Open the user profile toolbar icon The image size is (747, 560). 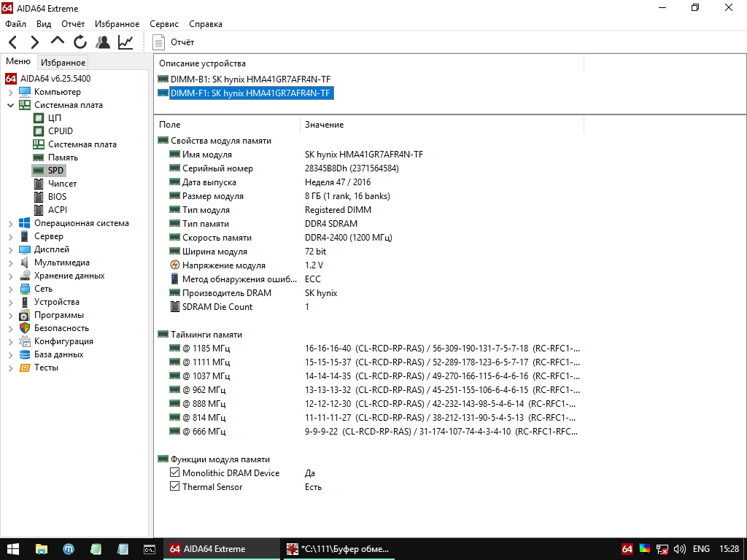[x=102, y=42]
